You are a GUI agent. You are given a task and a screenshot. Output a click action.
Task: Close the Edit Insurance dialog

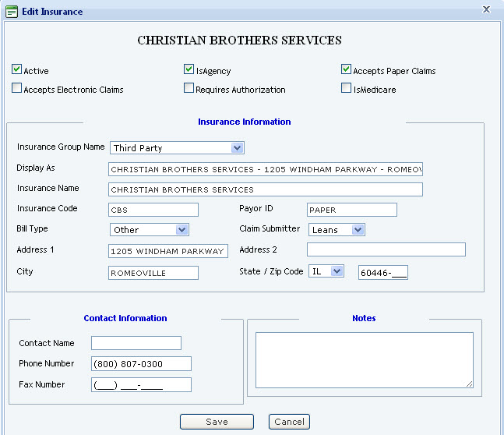486,9
